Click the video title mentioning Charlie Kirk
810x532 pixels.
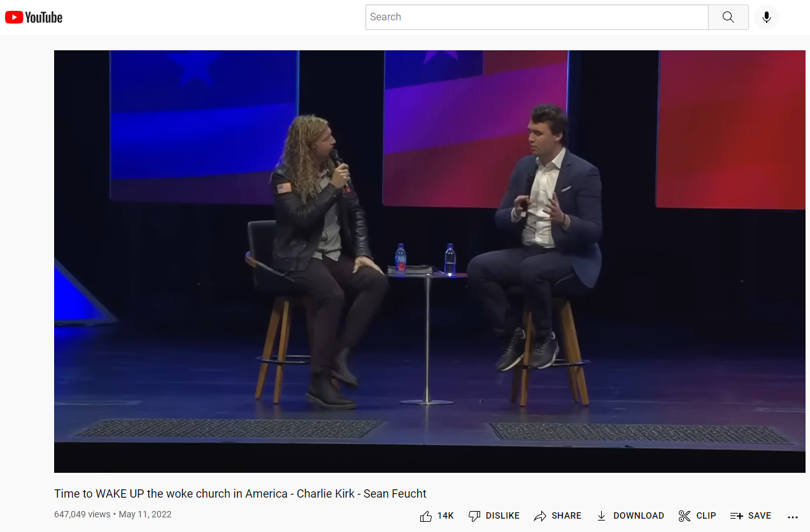pyautogui.click(x=240, y=494)
